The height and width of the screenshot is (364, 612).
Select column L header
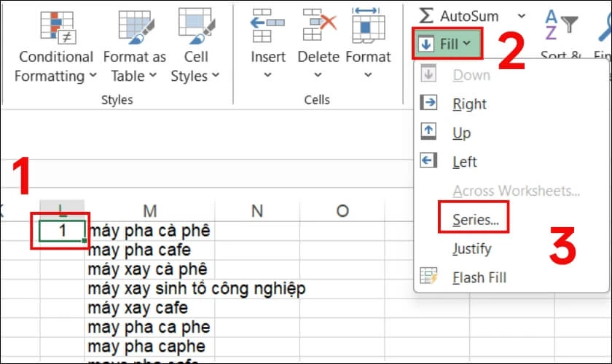62,210
